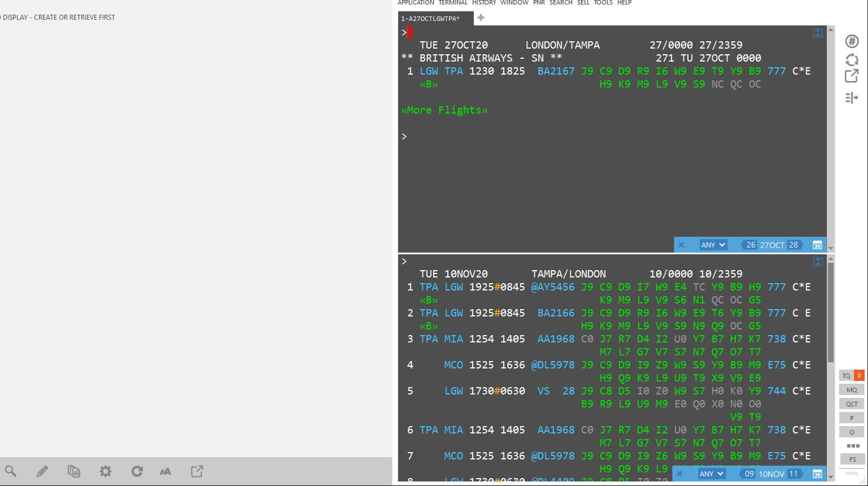Click the copy pages icon

(x=74, y=471)
